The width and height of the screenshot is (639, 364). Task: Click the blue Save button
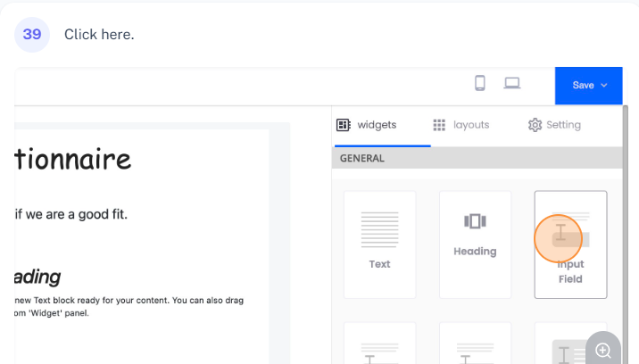(x=583, y=86)
